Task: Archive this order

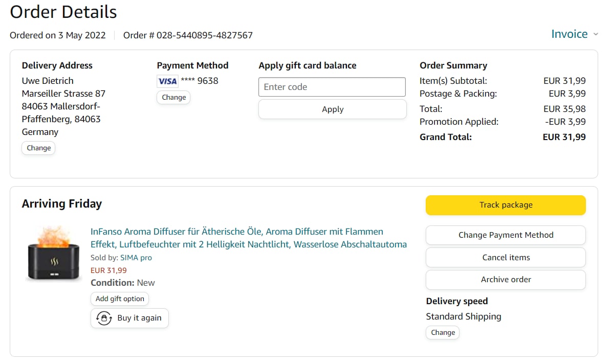Action: coord(506,280)
